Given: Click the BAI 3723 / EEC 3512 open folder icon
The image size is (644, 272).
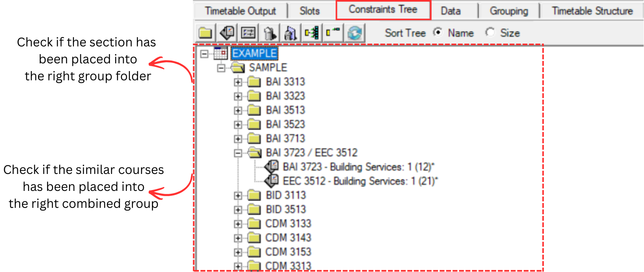Looking at the screenshot, I should (255, 153).
